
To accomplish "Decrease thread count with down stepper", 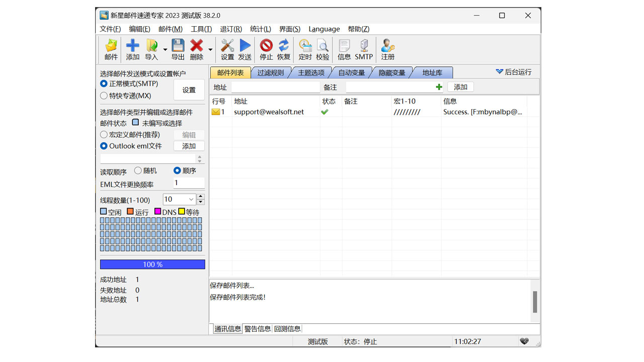I will (201, 202).
